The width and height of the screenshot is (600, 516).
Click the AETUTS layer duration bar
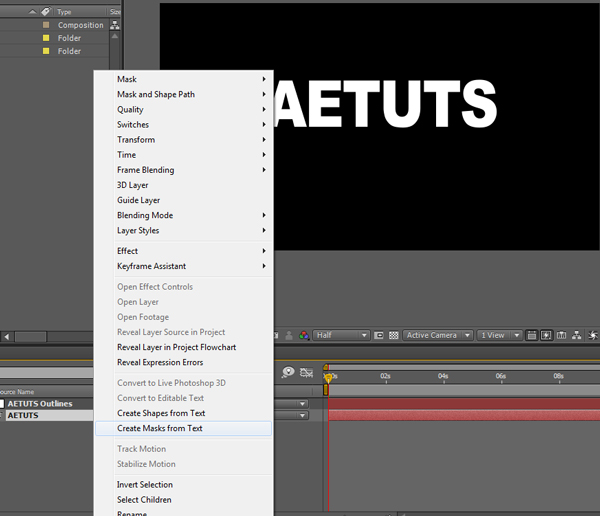point(464,415)
